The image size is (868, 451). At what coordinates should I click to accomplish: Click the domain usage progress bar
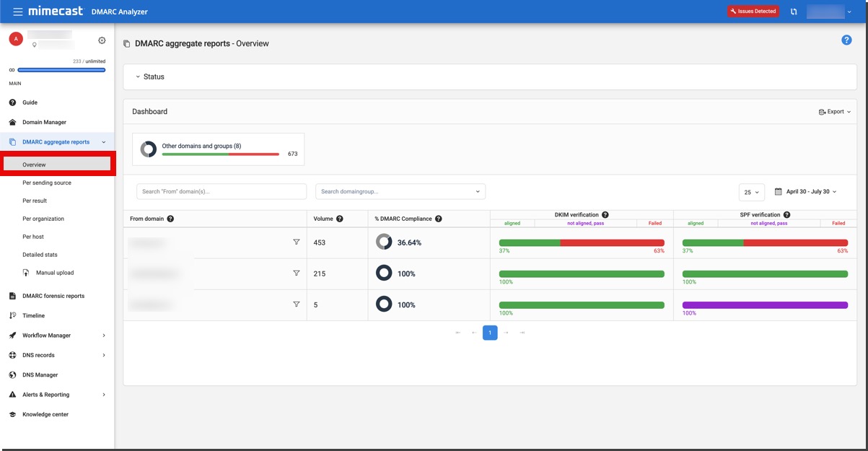tap(61, 70)
